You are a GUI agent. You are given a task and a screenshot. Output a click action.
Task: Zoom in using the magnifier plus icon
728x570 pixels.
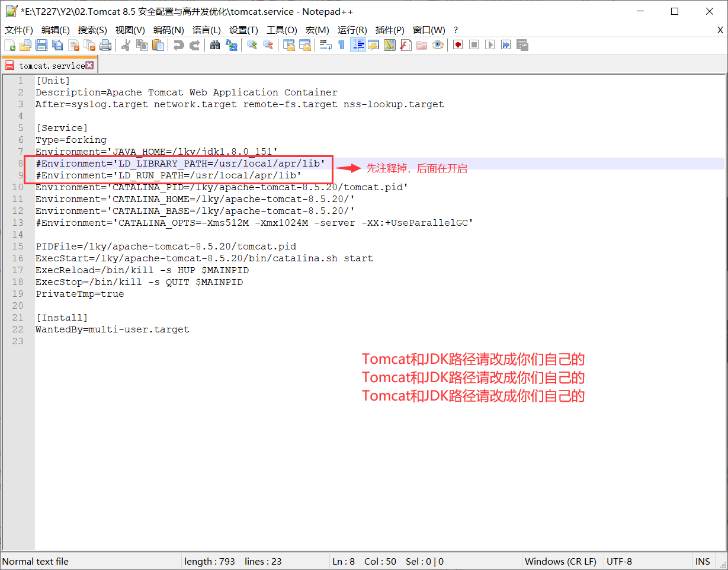click(252, 45)
